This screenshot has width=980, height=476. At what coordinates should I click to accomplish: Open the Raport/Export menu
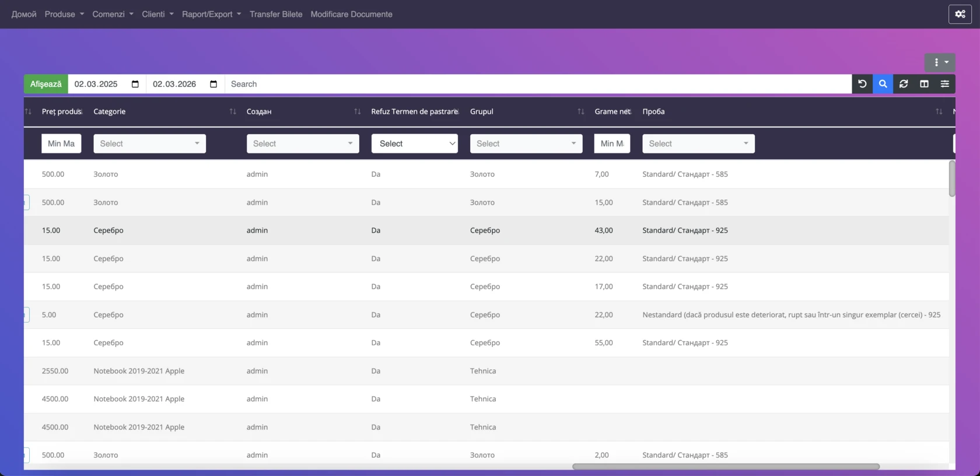coord(211,14)
